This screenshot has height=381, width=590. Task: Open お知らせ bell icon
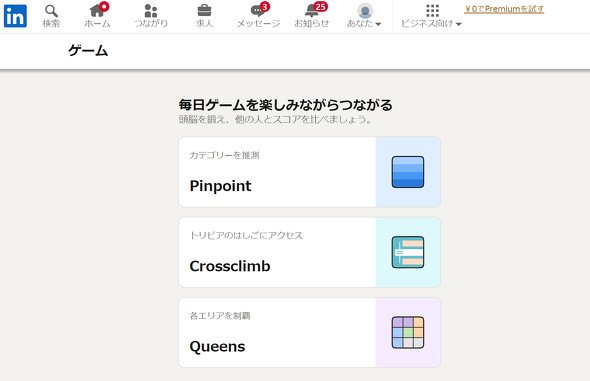click(x=312, y=11)
